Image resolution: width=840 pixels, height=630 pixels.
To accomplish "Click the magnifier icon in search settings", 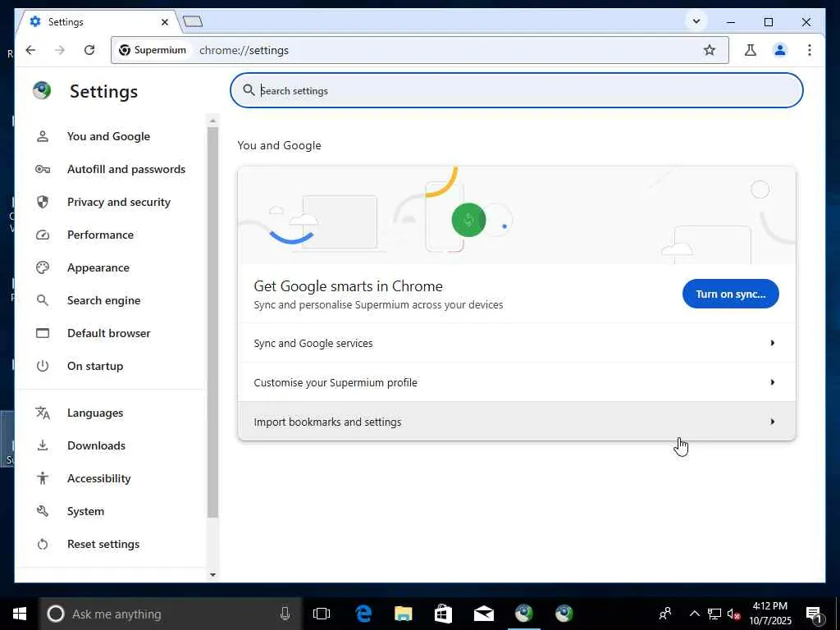I will pyautogui.click(x=249, y=90).
